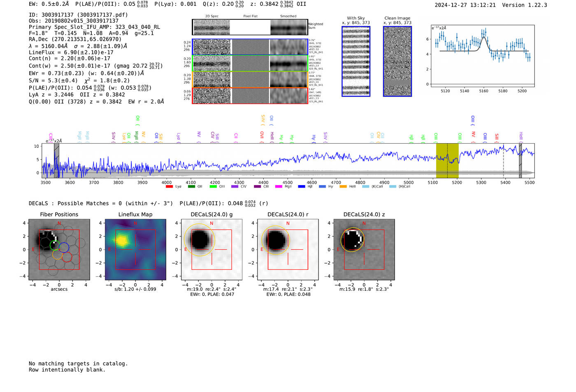The height and width of the screenshot is (392, 576).
Task: Select the DECaLS(24.0) z cutout
Action: click(x=364, y=250)
